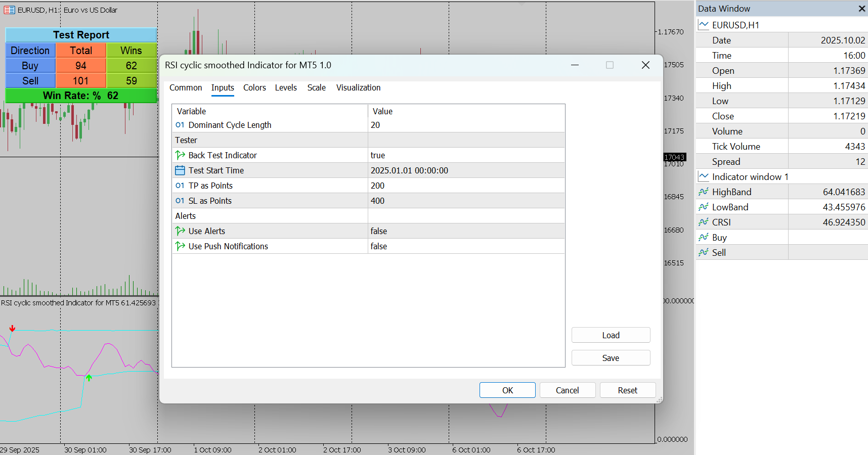Click the Dominant Cycle Length integer icon
The width and height of the screenshot is (868, 455).
[x=180, y=125]
